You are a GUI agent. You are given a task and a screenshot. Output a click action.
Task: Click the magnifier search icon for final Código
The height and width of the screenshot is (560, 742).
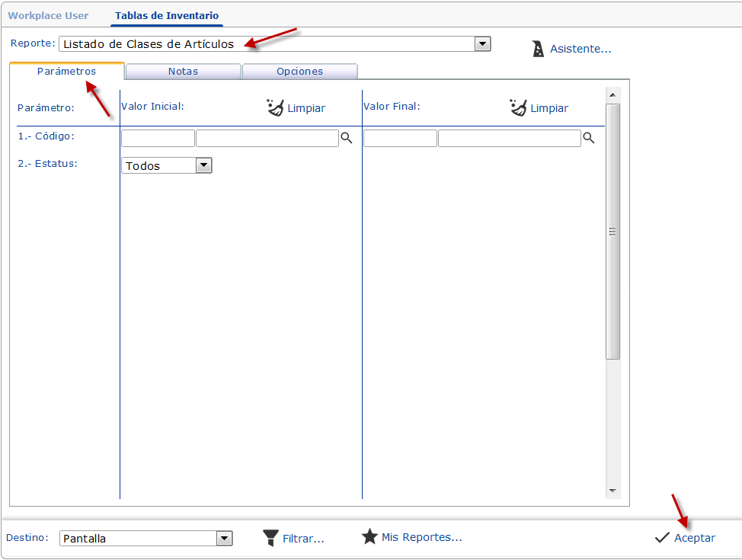click(589, 138)
